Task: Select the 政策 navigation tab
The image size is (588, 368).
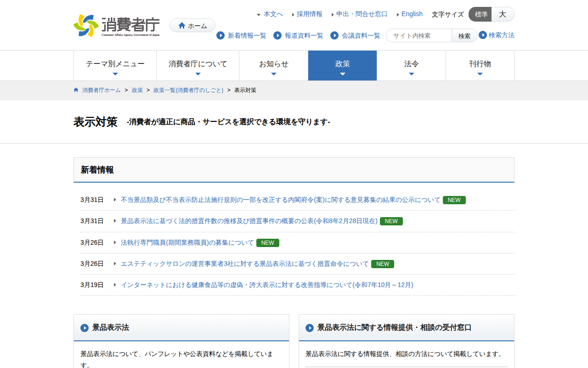Action: point(342,65)
